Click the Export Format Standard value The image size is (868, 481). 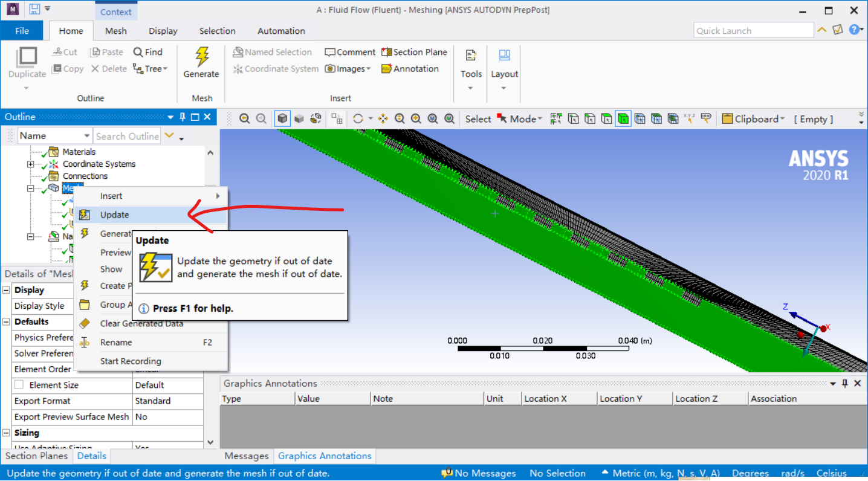point(168,401)
